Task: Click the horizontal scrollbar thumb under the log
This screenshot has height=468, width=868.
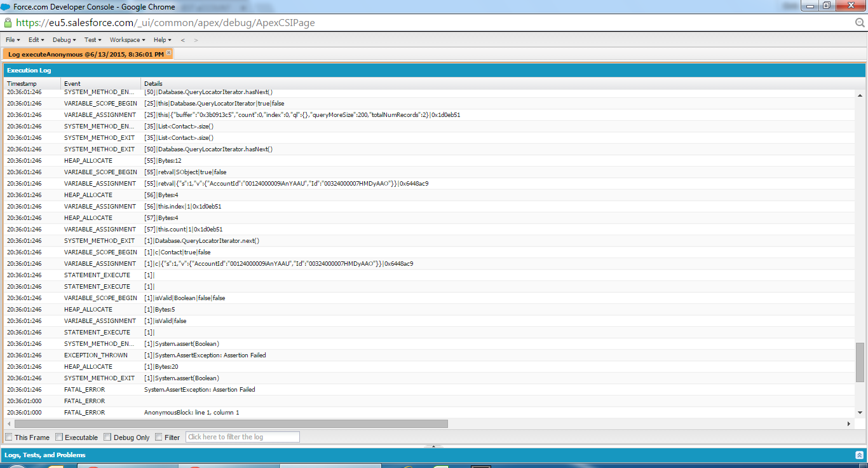Action: point(231,423)
